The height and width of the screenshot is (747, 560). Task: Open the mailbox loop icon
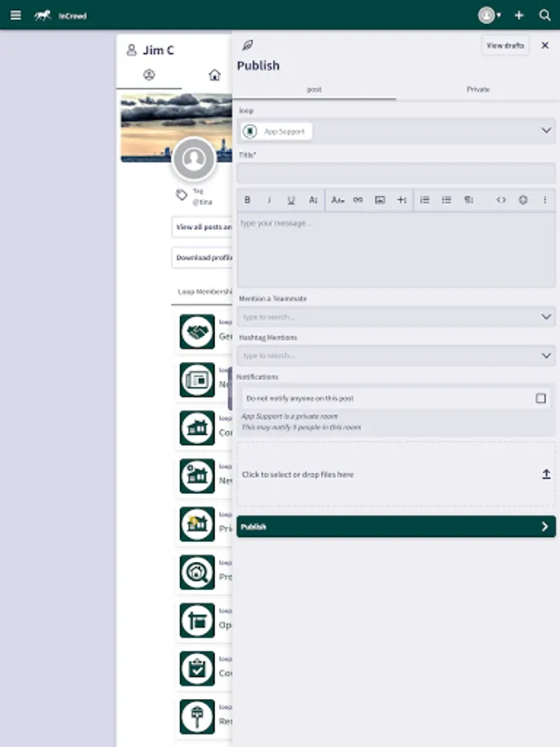[197, 716]
